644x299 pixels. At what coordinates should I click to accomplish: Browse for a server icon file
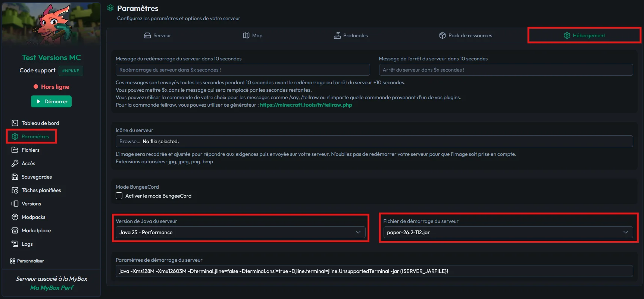pos(130,141)
